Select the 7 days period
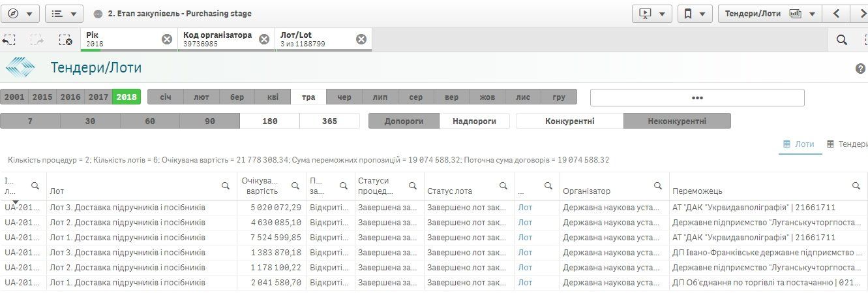The width and height of the screenshot is (868, 301). (x=30, y=121)
